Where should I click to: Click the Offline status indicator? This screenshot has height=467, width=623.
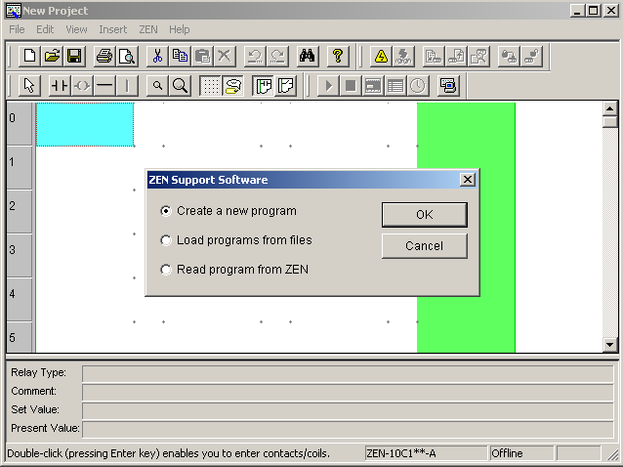(521, 453)
